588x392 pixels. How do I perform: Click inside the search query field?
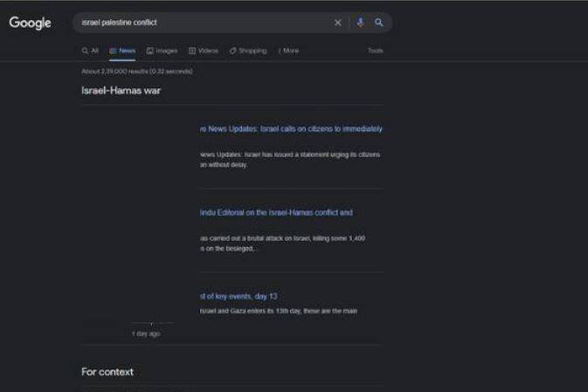[x=201, y=23]
